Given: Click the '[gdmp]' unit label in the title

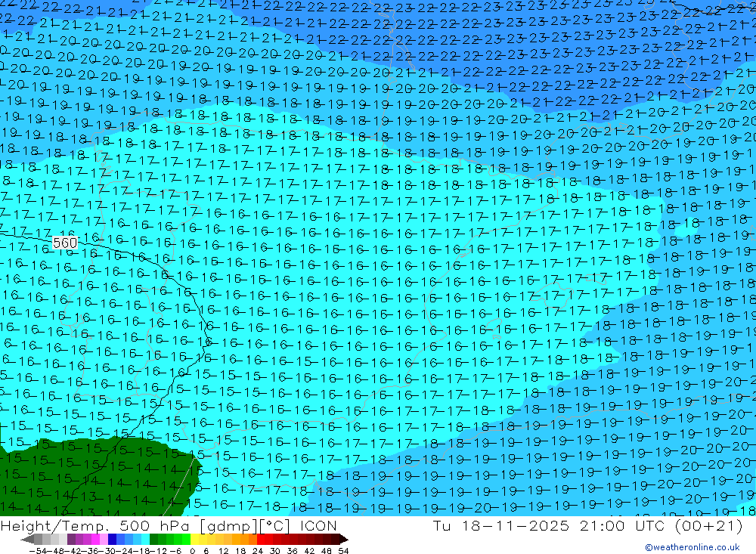Looking at the screenshot, I should tap(228, 525).
